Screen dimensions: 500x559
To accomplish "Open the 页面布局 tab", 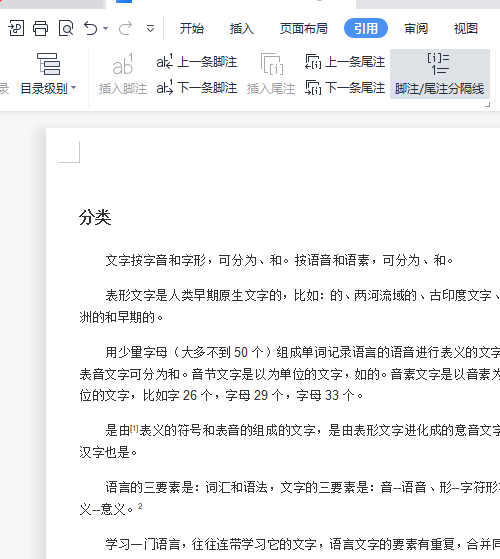I will 304,28.
